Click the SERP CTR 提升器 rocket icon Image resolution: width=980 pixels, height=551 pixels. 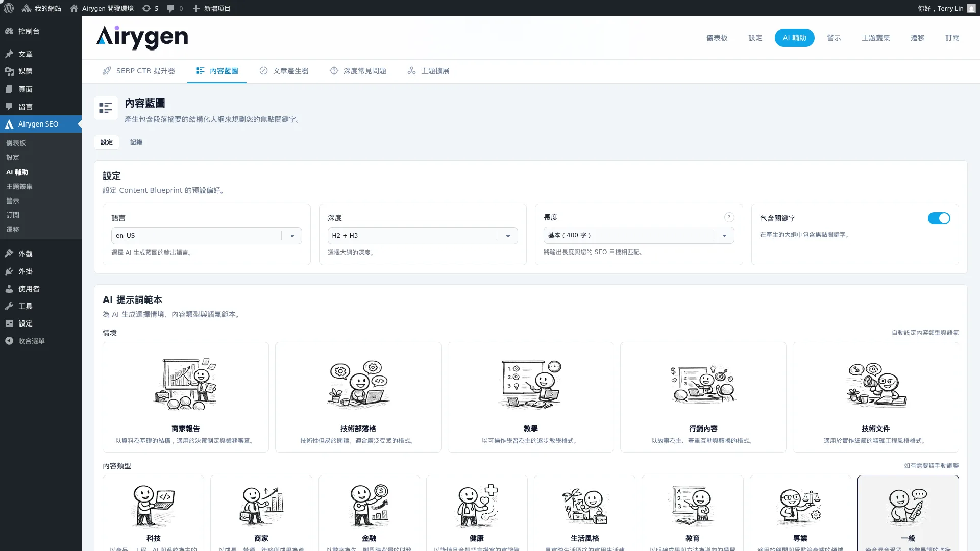coord(107,71)
